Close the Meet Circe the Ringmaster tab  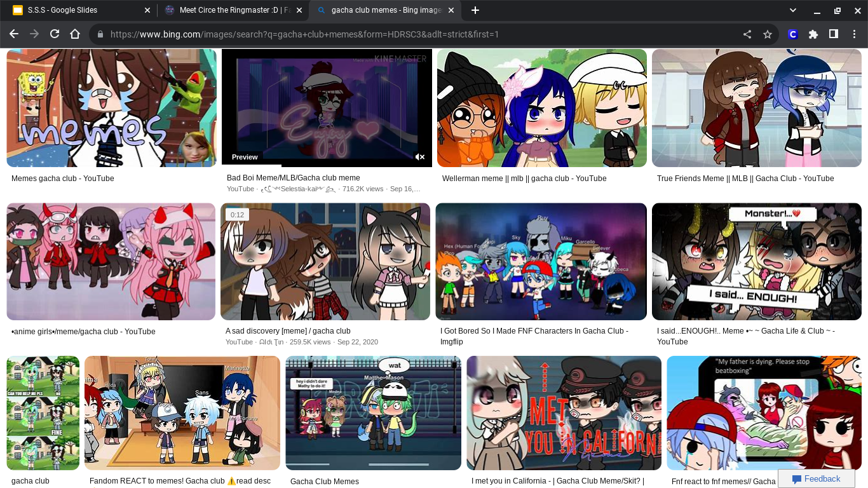pos(299,10)
